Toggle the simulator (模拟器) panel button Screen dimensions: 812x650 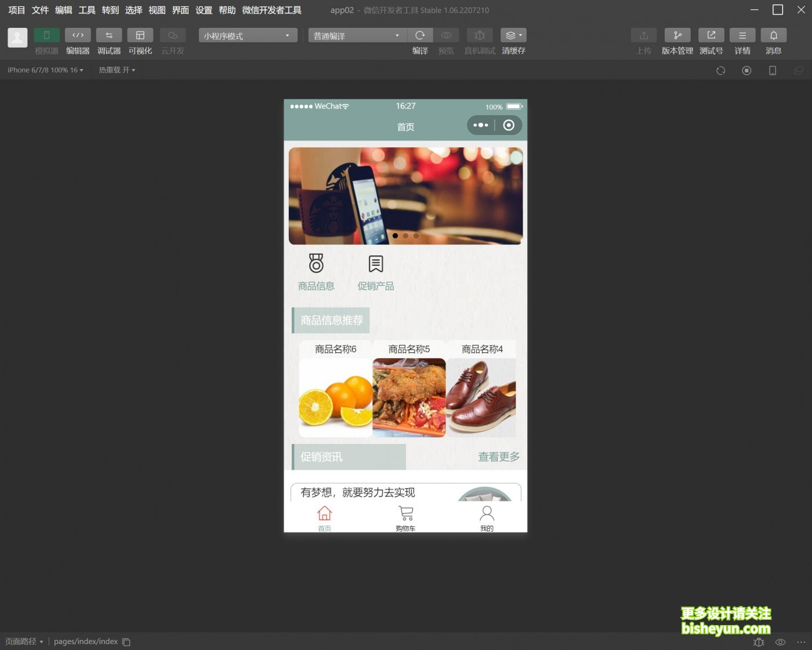(x=46, y=35)
